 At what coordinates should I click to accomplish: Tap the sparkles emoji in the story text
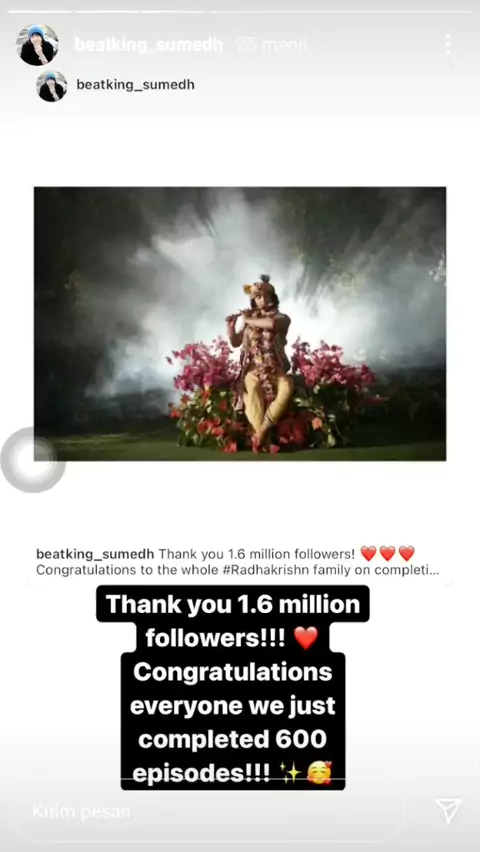[x=289, y=773]
